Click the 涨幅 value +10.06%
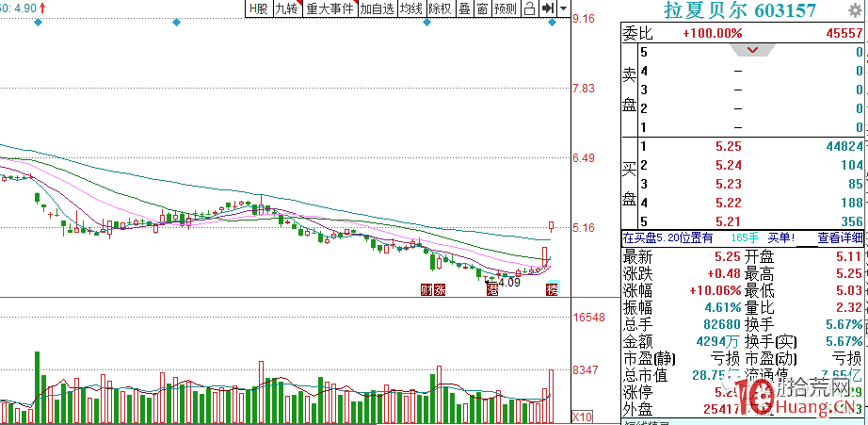The image size is (868, 425). point(715,290)
